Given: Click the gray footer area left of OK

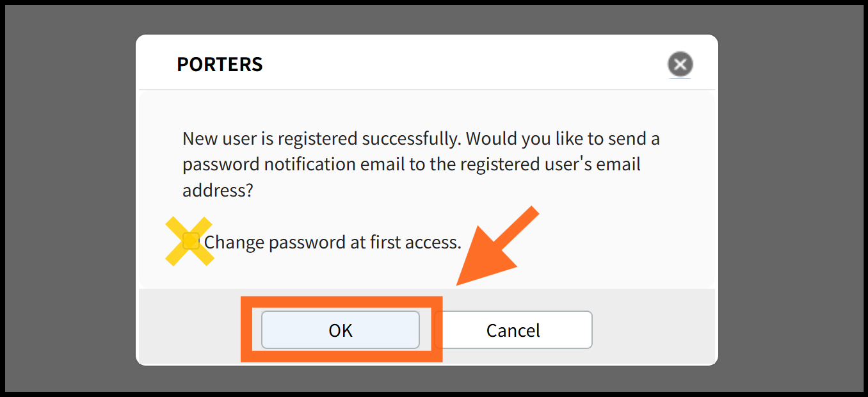Looking at the screenshot, I should pos(189,330).
